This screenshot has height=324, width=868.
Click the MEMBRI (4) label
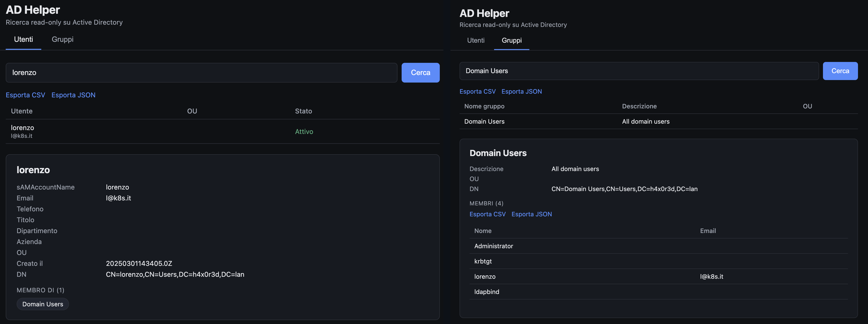[486, 204]
